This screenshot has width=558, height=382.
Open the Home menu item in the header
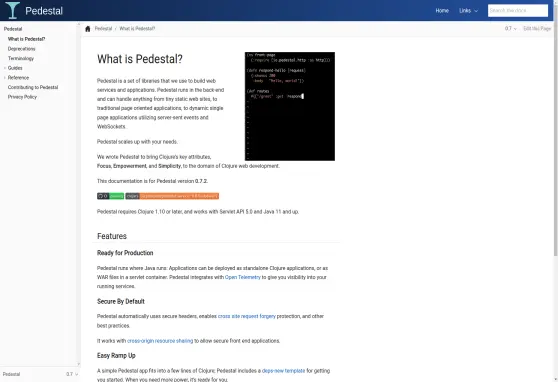[442, 11]
